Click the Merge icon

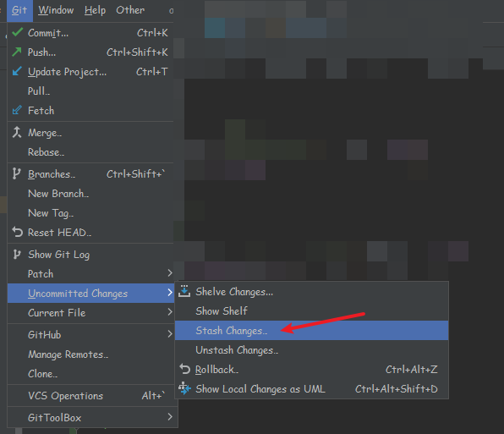[17, 132]
